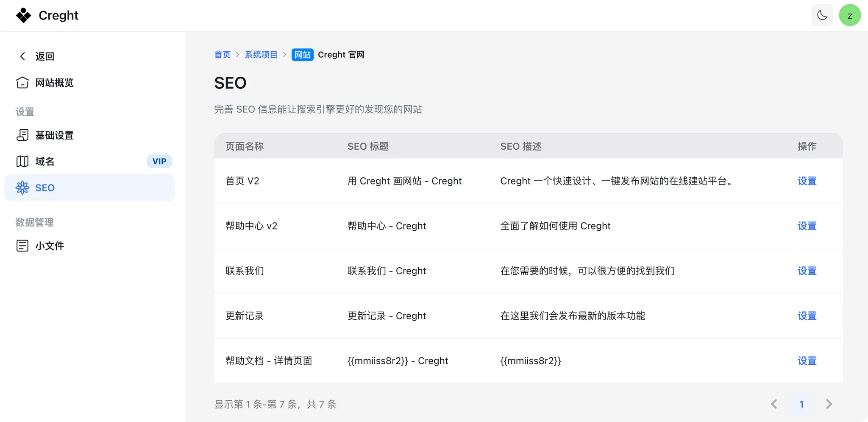868x422 pixels.
Task: Click the 帮助中心 v2 page name cell
Action: 251,226
